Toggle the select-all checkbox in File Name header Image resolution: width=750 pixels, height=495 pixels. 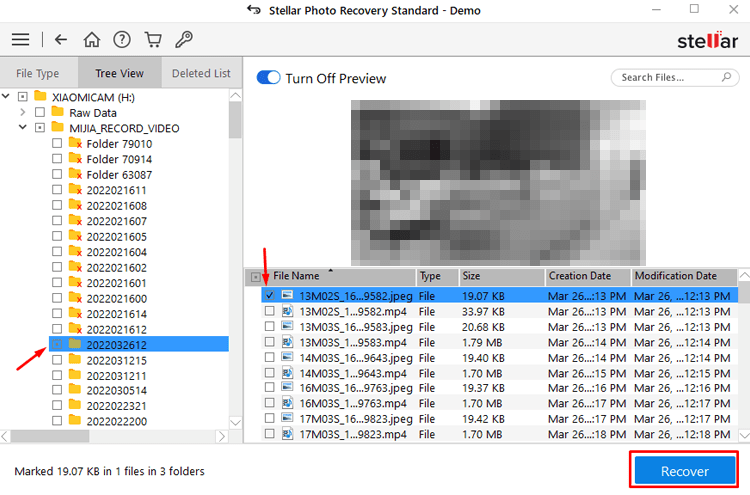pyautogui.click(x=256, y=277)
